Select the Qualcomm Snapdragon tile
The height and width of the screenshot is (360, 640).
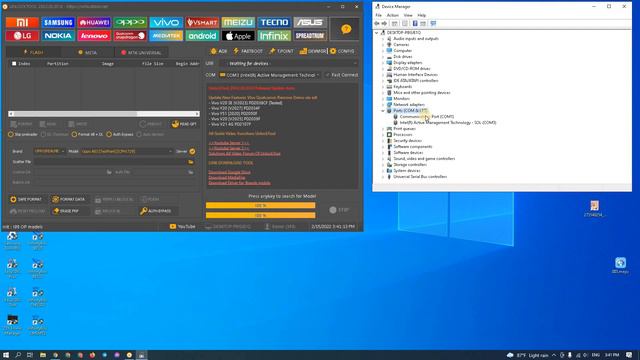tap(130, 36)
